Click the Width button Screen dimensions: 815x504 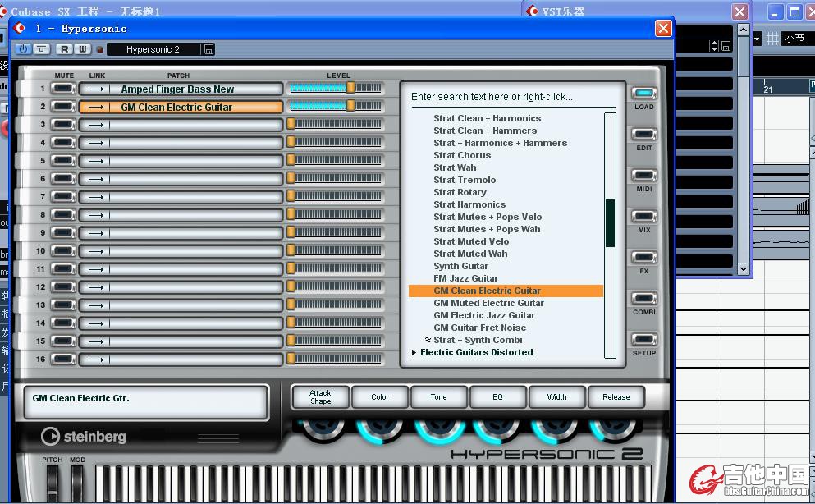(556, 397)
